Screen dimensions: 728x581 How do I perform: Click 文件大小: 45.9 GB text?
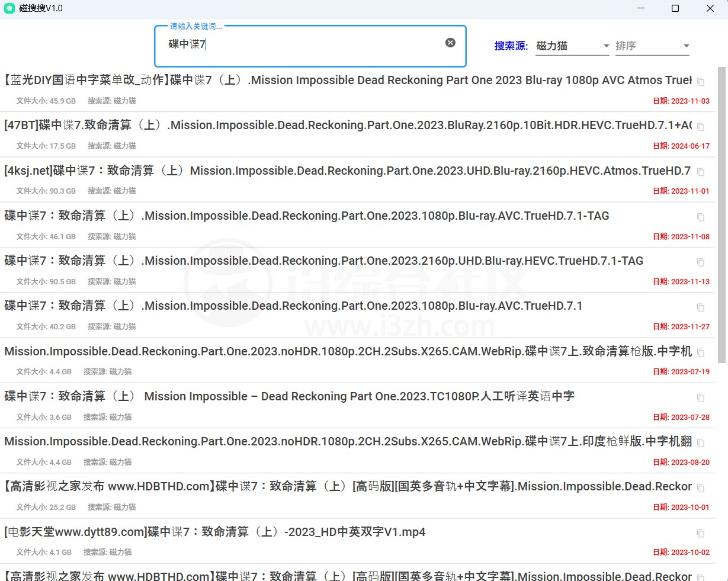click(x=46, y=101)
